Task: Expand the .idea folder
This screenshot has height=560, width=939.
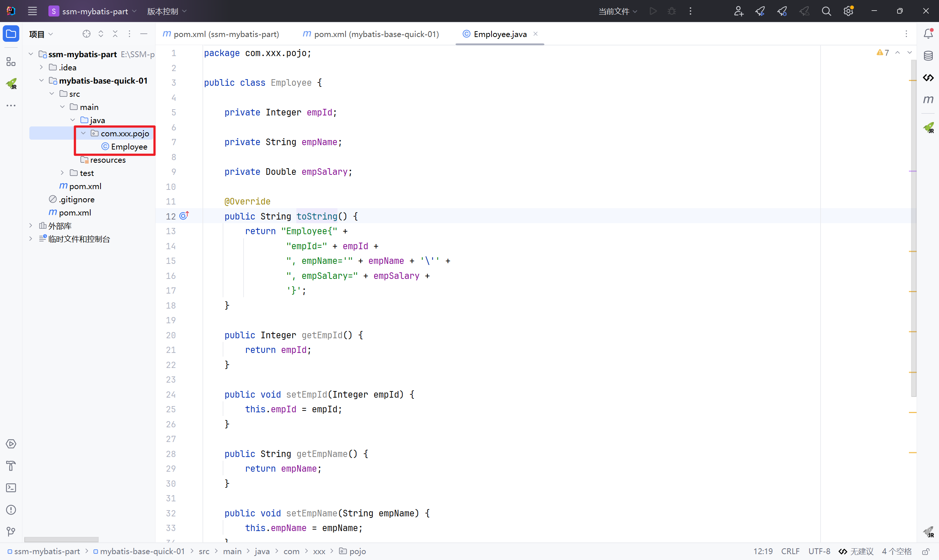Action: (41, 67)
